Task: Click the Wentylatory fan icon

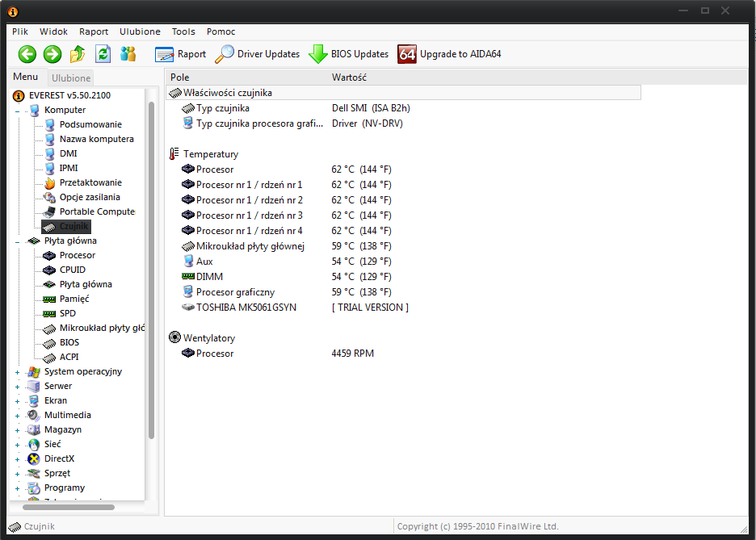Action: [x=174, y=337]
